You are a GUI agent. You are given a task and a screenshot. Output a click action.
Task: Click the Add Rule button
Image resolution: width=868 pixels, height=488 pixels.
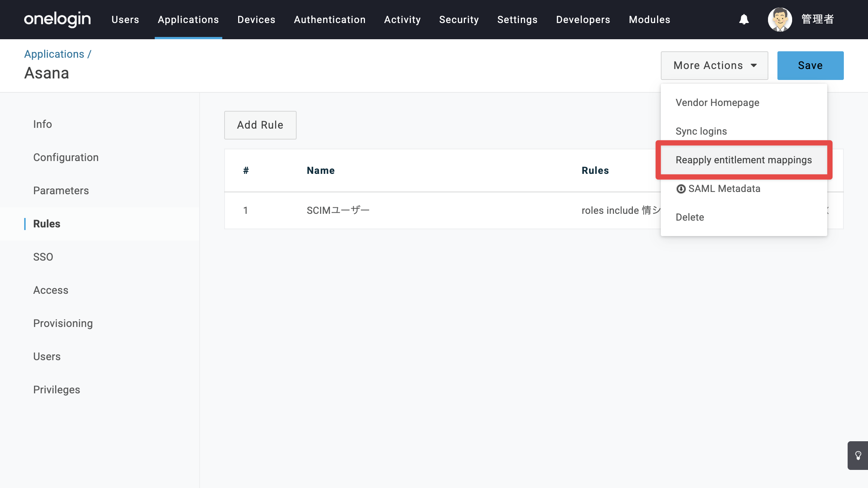(260, 125)
